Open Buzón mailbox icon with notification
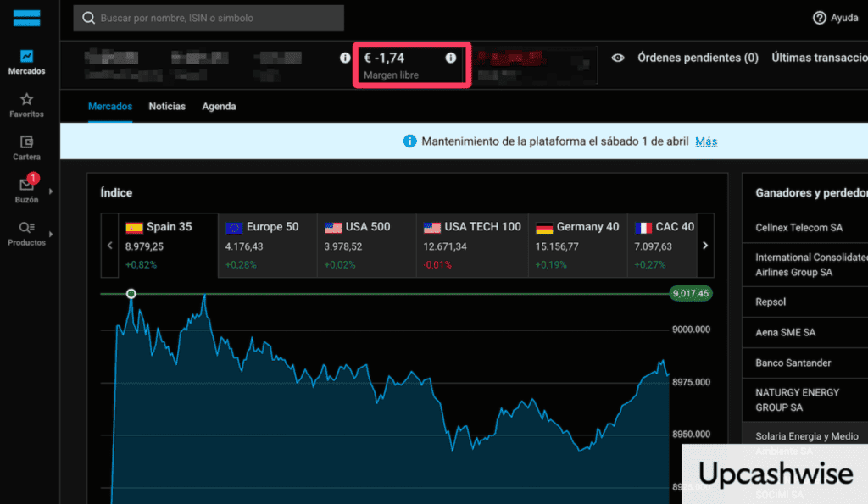This screenshot has height=504, width=868. pos(26,184)
